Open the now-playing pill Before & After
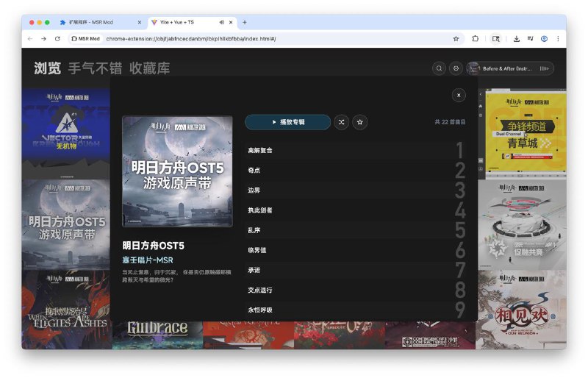 [509, 68]
